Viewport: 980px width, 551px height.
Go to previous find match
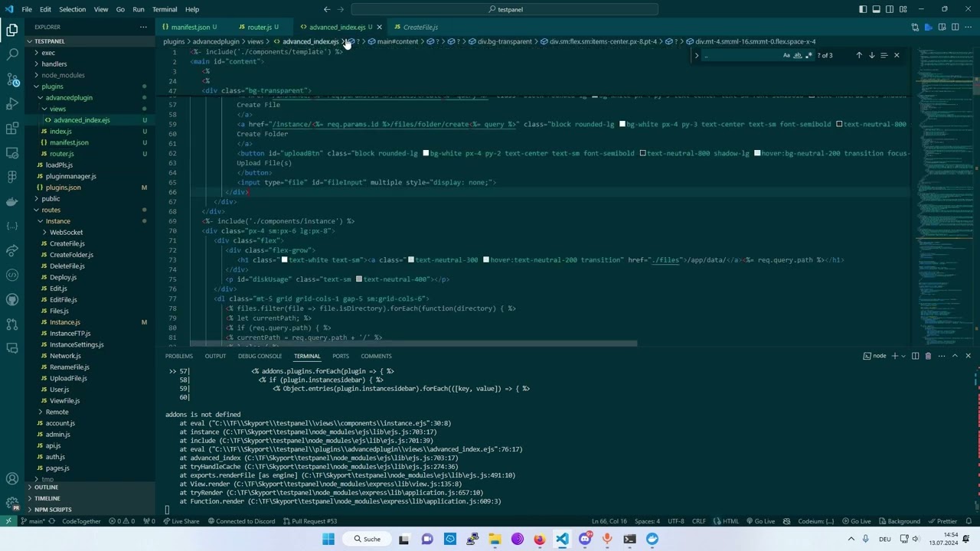[859, 55]
